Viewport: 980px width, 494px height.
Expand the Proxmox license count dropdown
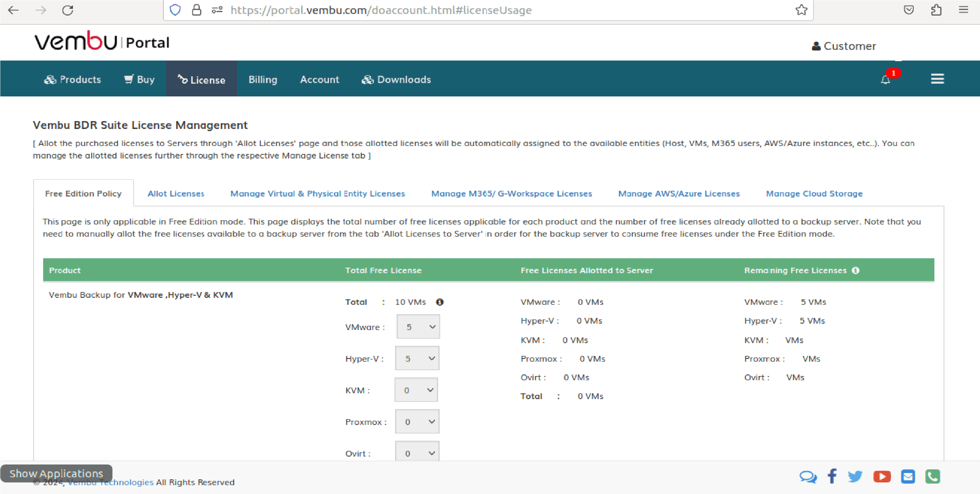[417, 421]
